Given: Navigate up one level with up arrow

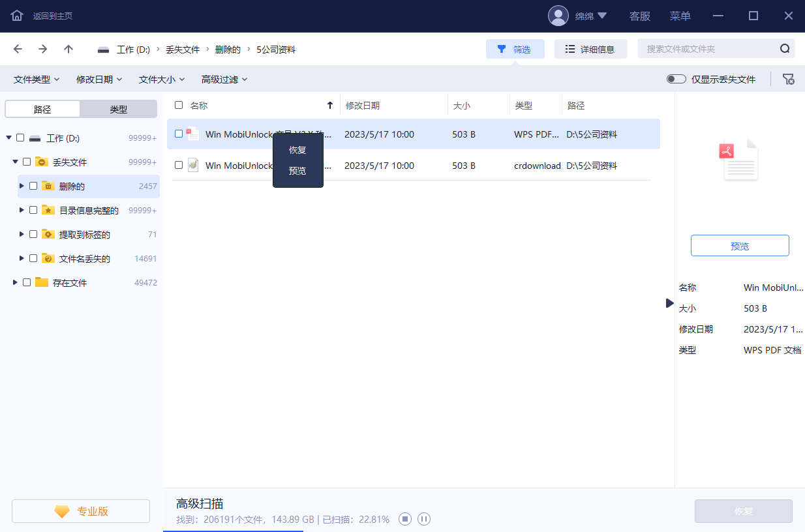Looking at the screenshot, I should pos(68,49).
